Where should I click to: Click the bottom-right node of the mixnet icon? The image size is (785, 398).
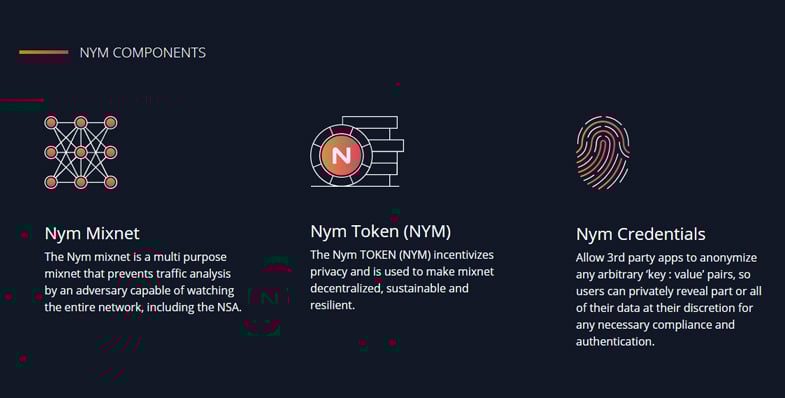click(x=111, y=182)
